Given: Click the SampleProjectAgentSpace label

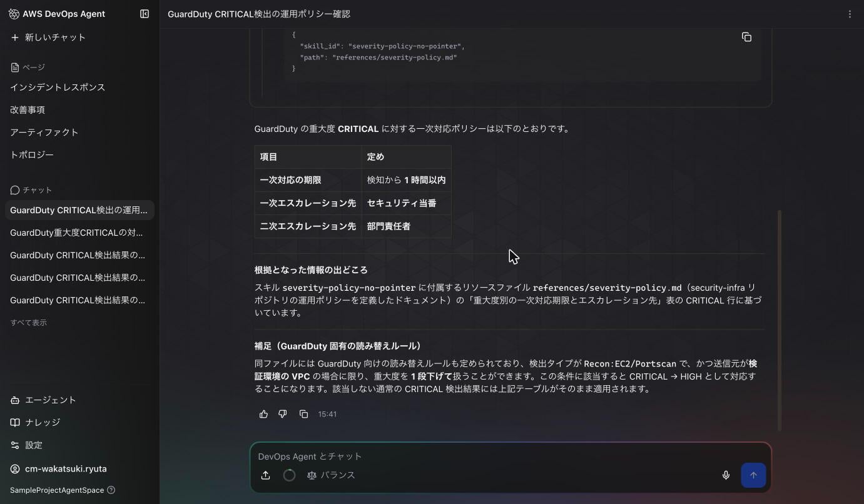Looking at the screenshot, I should coord(57,490).
